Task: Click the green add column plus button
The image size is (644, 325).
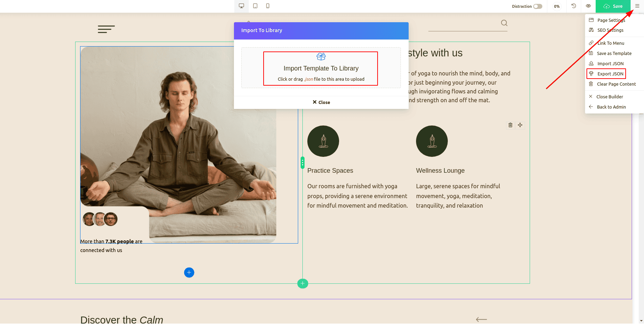Action: coord(302,283)
